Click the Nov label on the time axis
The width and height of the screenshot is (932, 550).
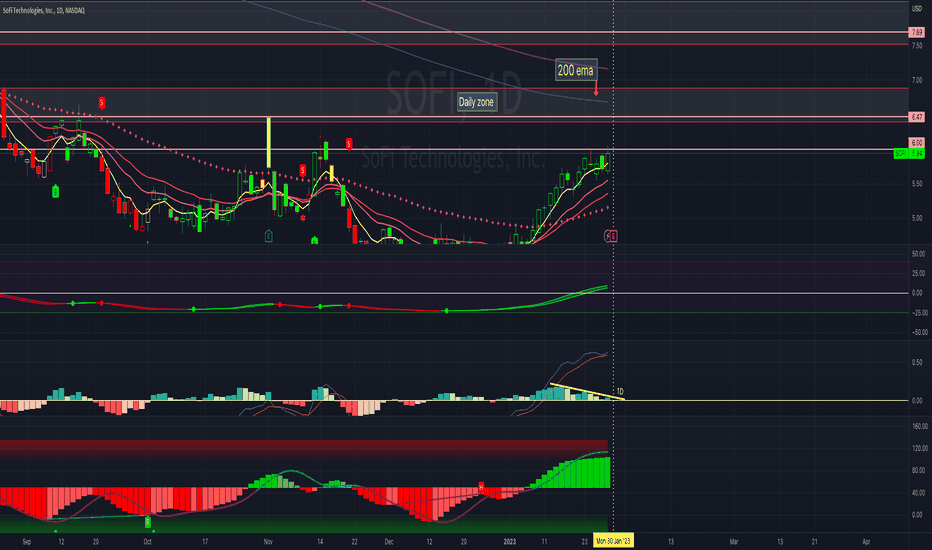[268, 542]
